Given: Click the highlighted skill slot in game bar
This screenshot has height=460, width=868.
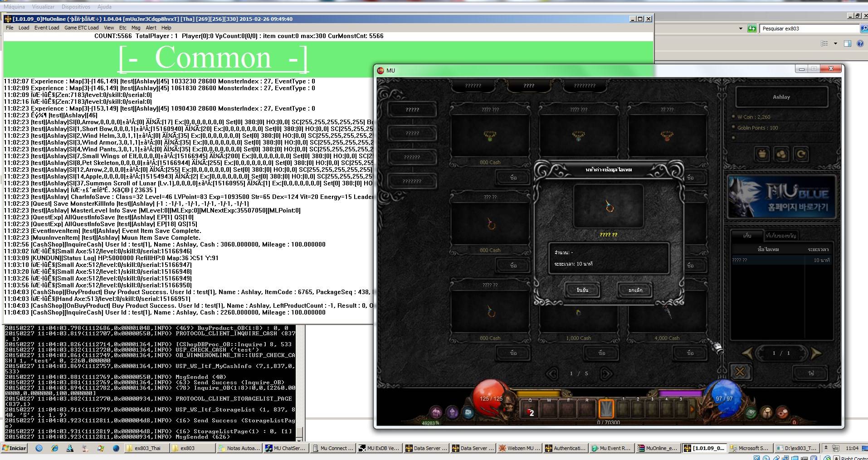Looking at the screenshot, I should tap(606, 409).
